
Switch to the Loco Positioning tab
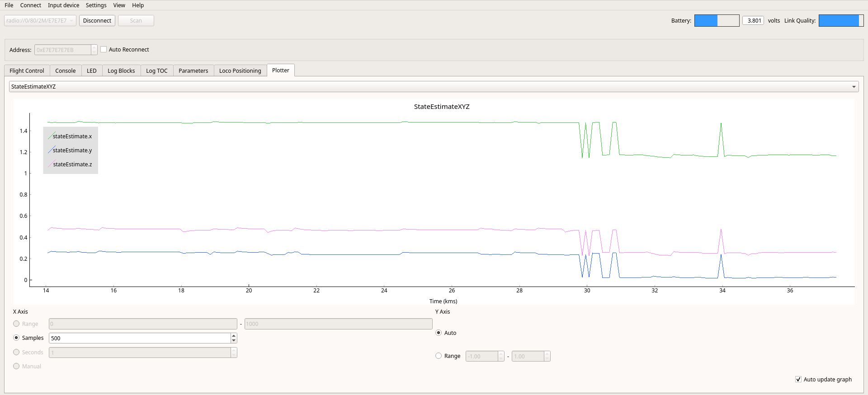(240, 71)
